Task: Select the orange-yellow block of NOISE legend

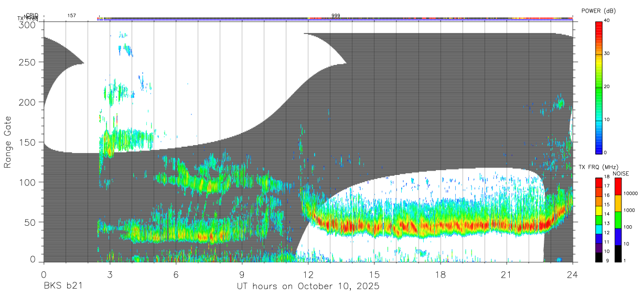Action: click(x=617, y=203)
